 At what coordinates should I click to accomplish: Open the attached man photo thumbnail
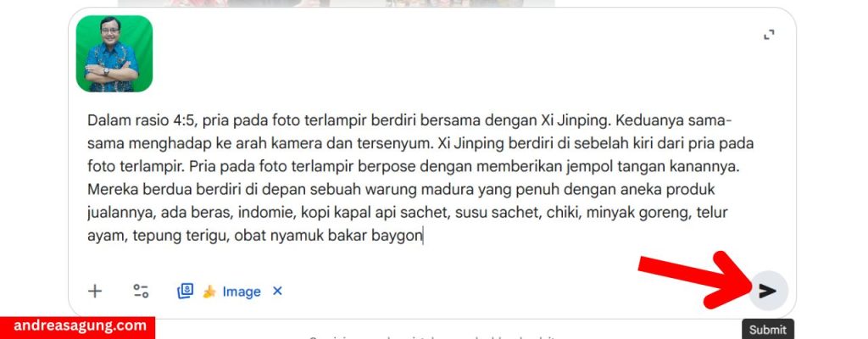(114, 53)
